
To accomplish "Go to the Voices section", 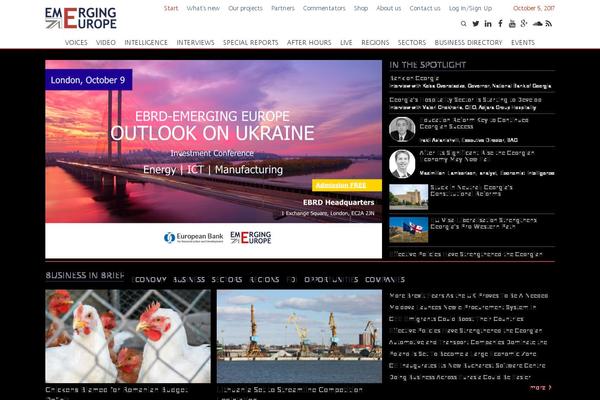I will click(x=76, y=42).
